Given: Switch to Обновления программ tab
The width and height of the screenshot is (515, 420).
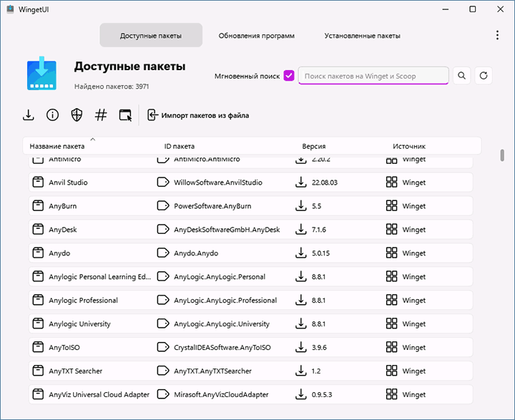Looking at the screenshot, I should tap(257, 36).
